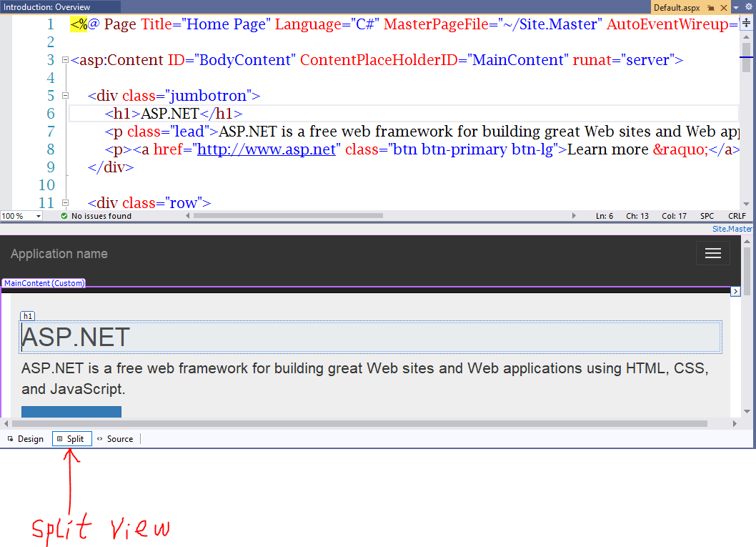The height and width of the screenshot is (547, 756).
Task: Collapse the asp:Content block on line 3
Action: (65, 60)
